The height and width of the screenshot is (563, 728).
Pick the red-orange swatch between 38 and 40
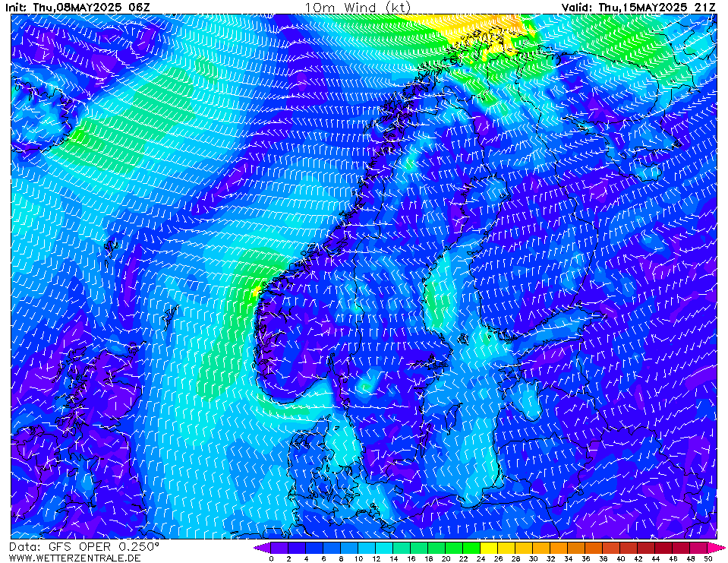pyautogui.click(x=611, y=548)
